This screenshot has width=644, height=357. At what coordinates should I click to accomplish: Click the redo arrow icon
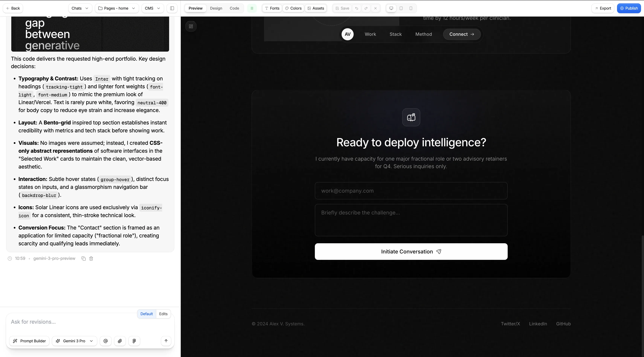click(366, 8)
